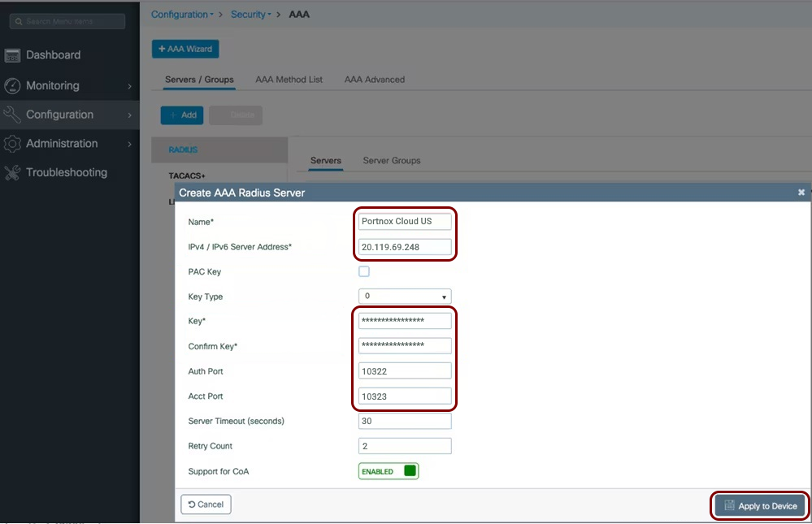This screenshot has height=524, width=812.
Task: Click the Apply to Device button
Action: 760,505
